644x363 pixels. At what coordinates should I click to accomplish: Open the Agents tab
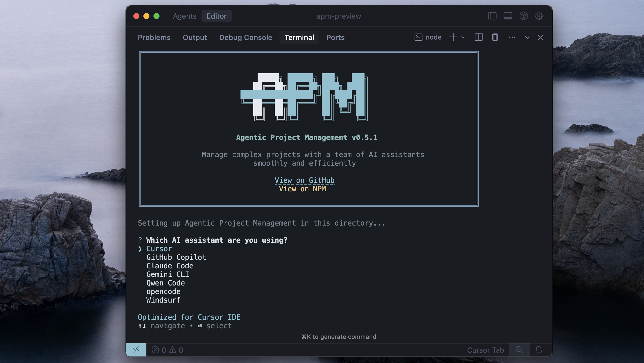tap(185, 16)
